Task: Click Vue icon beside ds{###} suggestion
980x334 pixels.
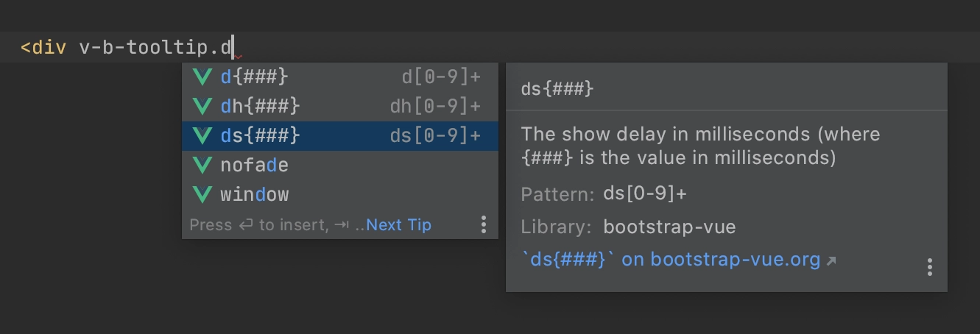Action: coord(202,136)
